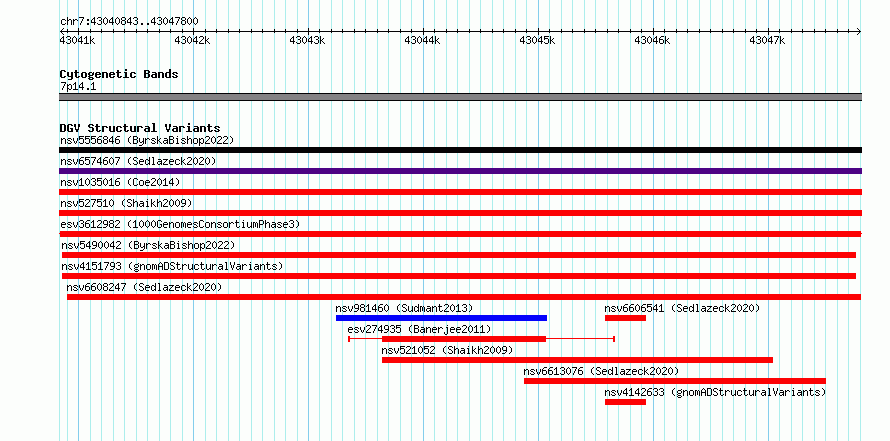
Task: Click nsv4142633 (gnomADStructuralVariants) label
Action: coord(715,392)
